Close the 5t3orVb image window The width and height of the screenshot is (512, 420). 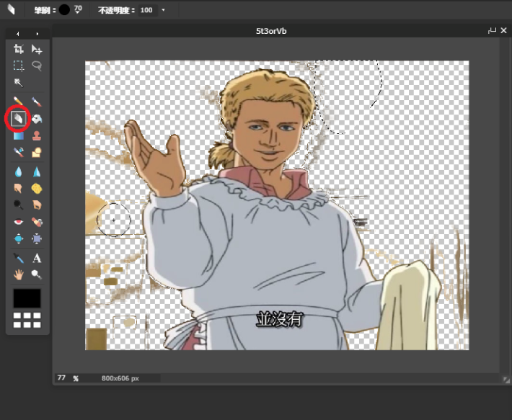503,30
